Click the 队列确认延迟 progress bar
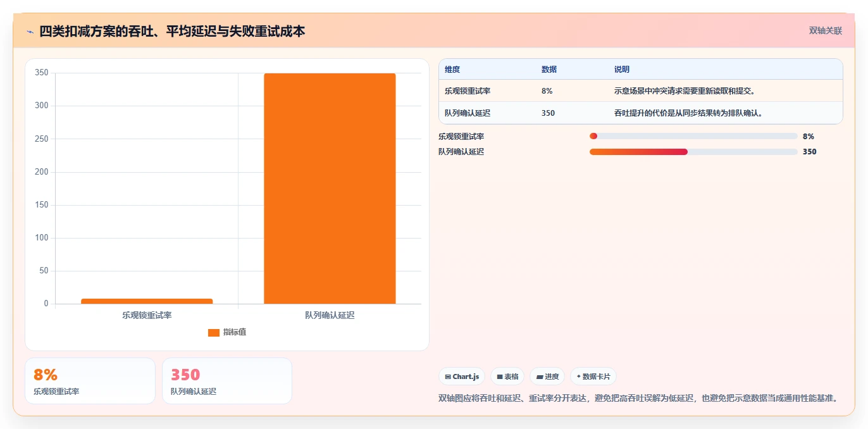 tap(693, 152)
